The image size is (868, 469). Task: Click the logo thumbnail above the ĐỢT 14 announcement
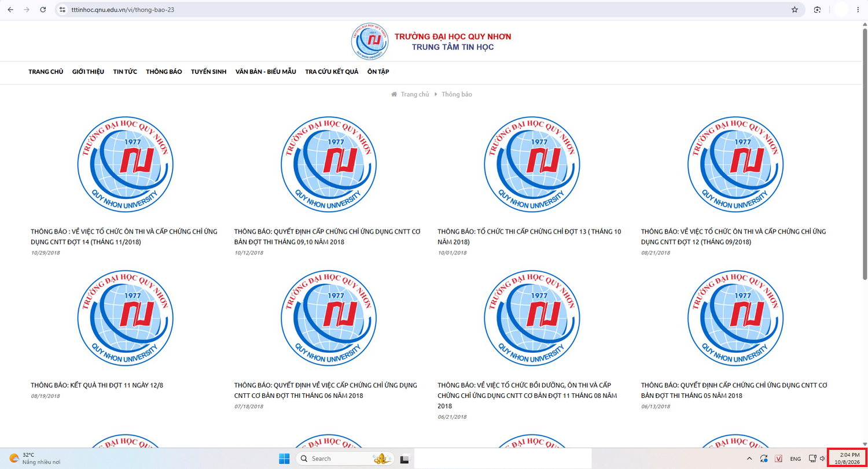pyautogui.click(x=126, y=165)
